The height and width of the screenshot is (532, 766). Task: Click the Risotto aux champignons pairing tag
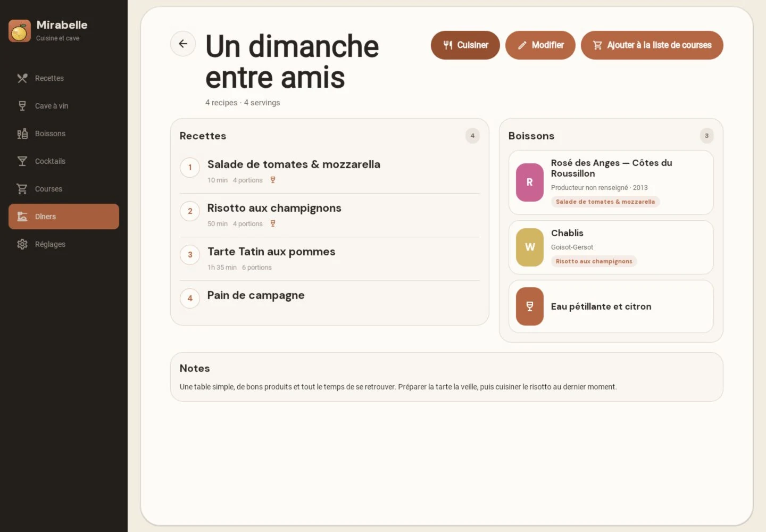coord(594,262)
